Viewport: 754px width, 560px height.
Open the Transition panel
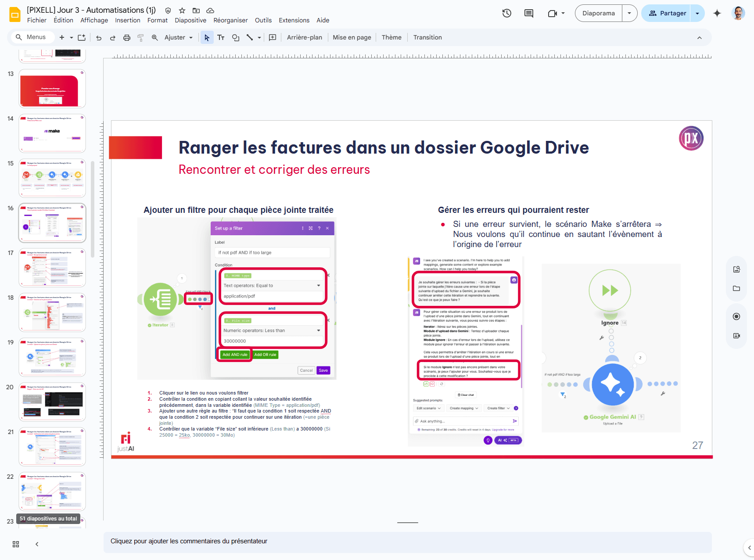(x=427, y=38)
